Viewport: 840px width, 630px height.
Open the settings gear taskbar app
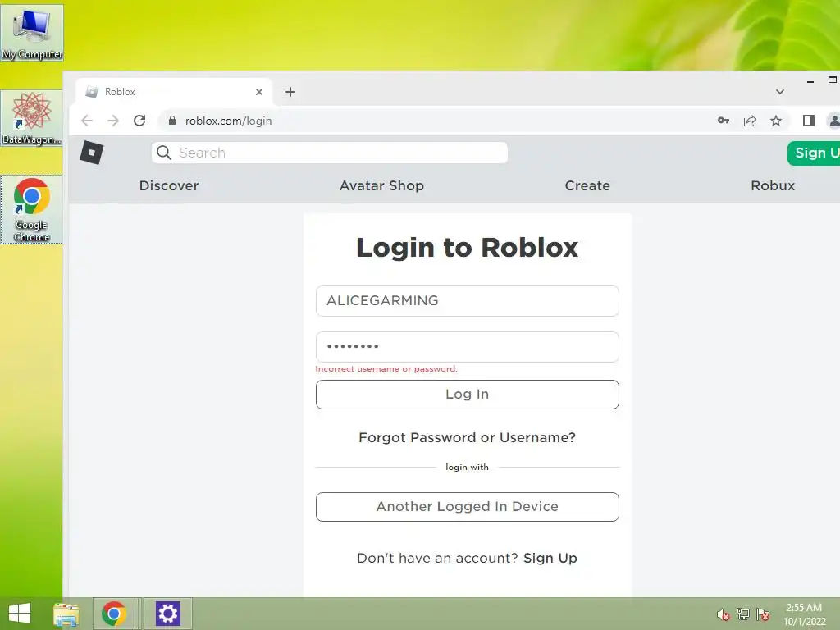(167, 614)
